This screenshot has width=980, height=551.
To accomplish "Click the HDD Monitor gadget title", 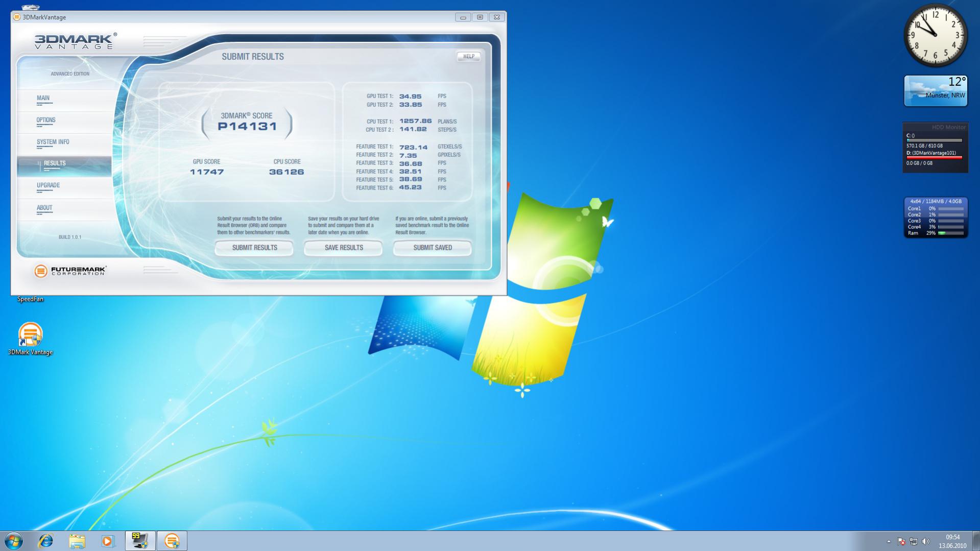I will (x=949, y=127).
